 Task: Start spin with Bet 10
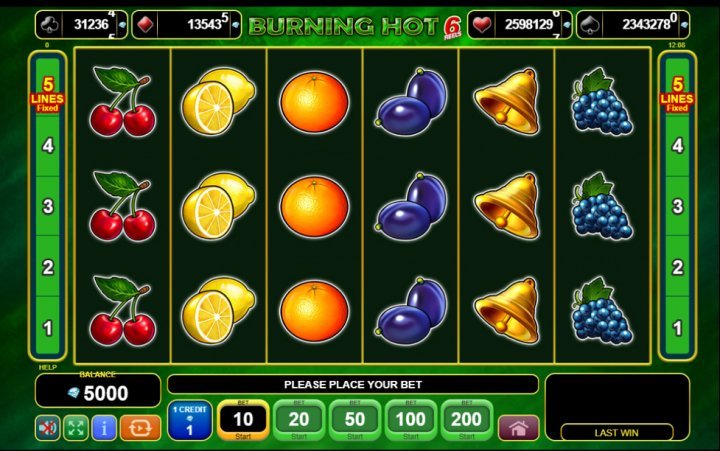coord(243,420)
